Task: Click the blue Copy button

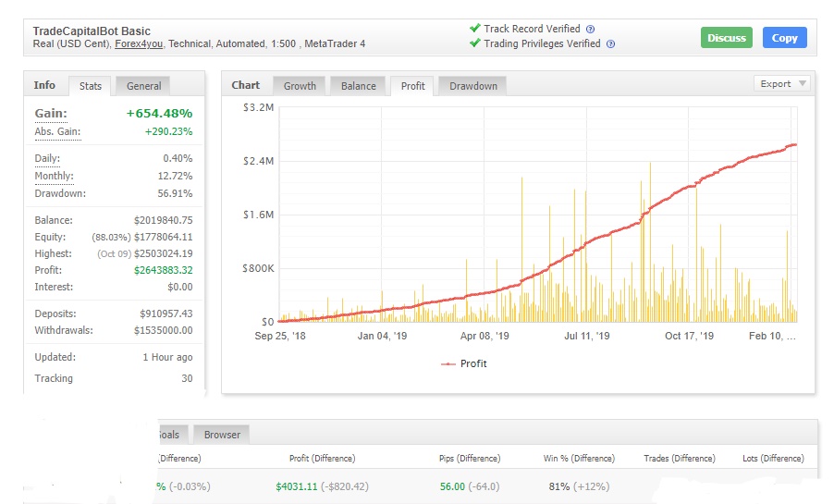Action: [785, 38]
